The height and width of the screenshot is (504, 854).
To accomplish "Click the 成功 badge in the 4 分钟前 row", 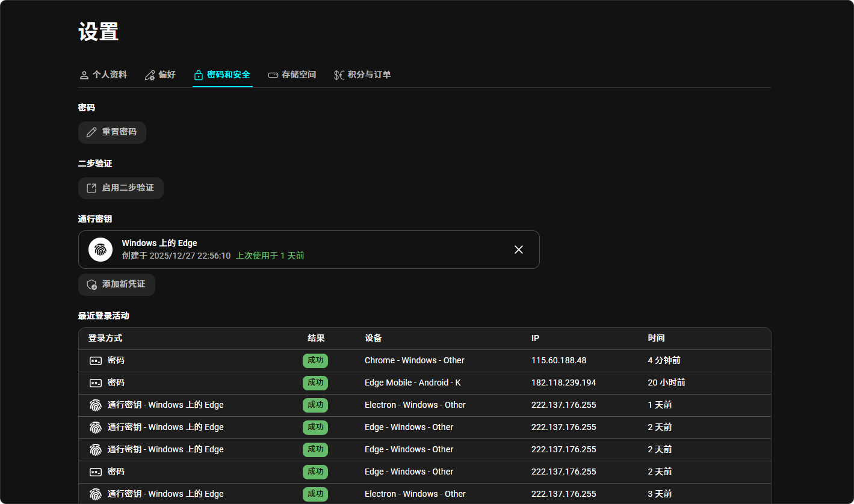I will point(315,361).
